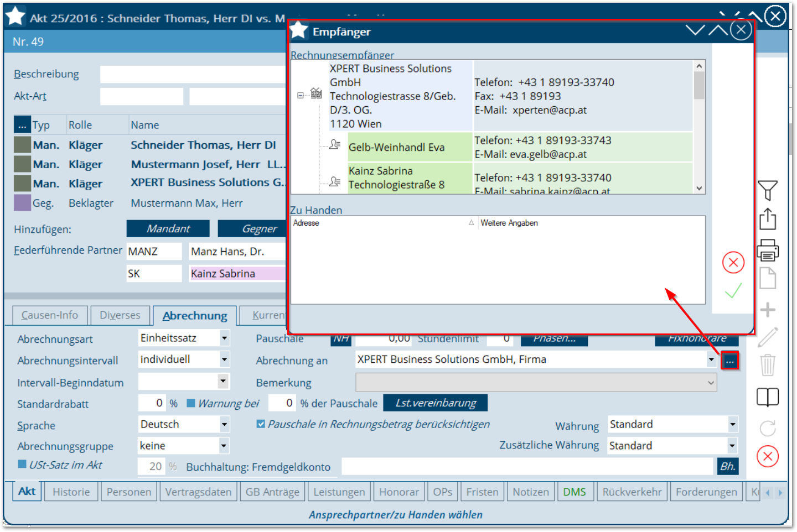This screenshot has height=532, width=797.
Task: Click the trash delete icon in right sidebar
Action: (x=768, y=365)
